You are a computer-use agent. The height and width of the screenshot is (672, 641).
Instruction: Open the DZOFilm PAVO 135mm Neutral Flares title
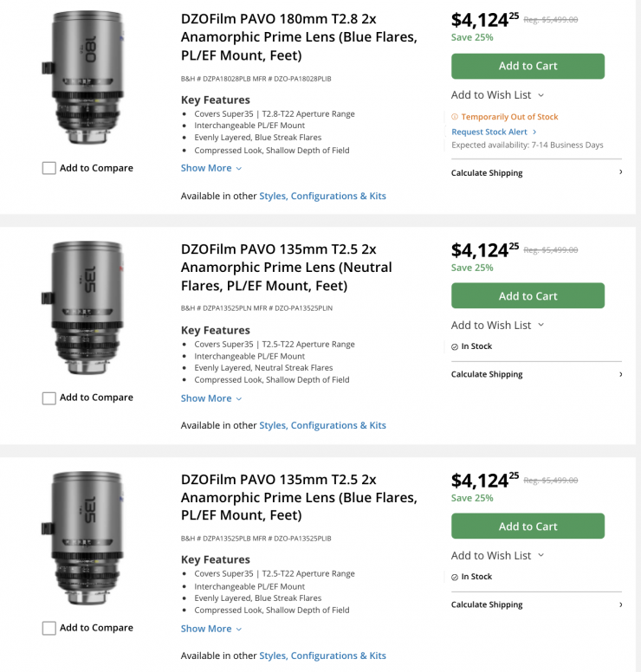click(286, 267)
